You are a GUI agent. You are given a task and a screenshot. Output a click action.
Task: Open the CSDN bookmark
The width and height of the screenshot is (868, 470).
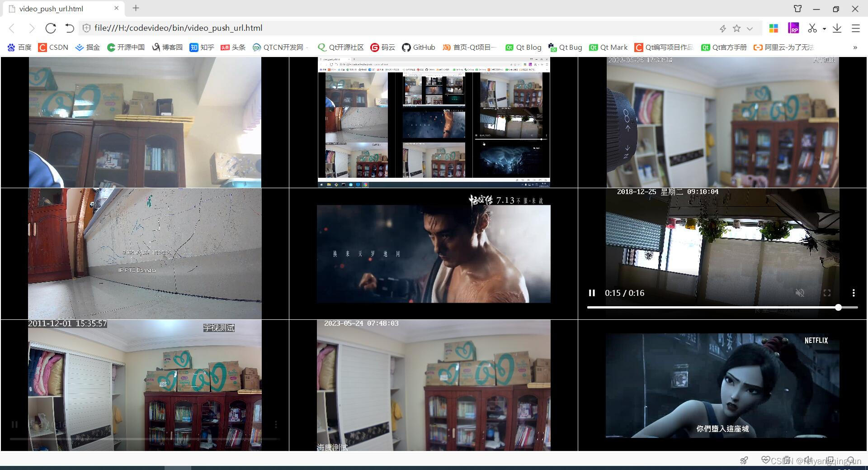[53, 47]
